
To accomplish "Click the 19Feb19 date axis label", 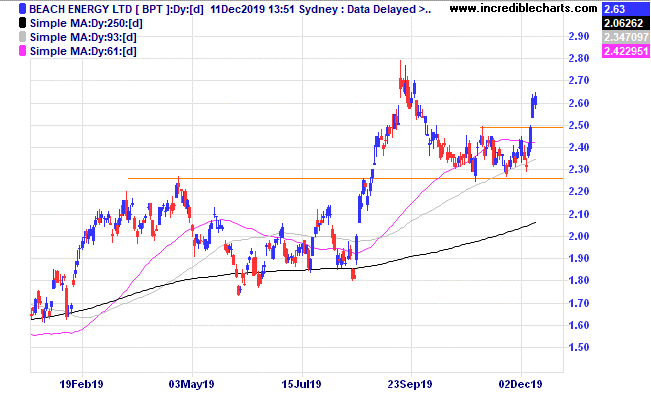I will [x=81, y=384].
